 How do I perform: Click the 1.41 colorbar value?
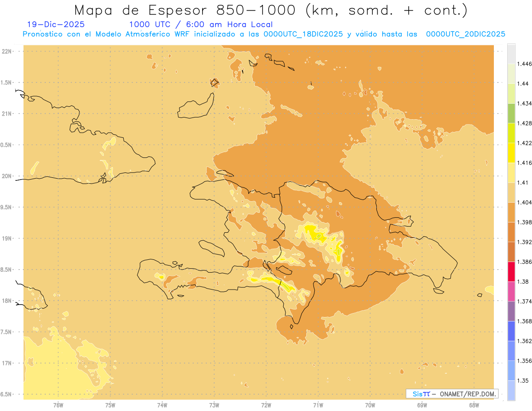tap(524, 183)
